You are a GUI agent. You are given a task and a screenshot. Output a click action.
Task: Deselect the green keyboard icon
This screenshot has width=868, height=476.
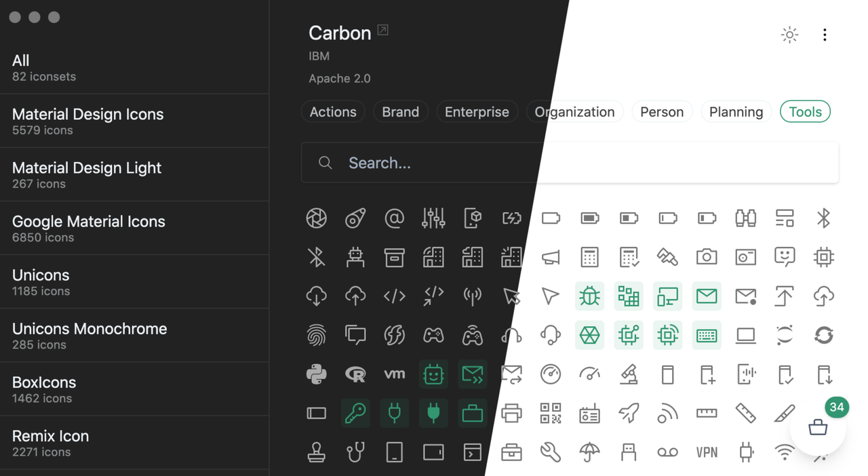(x=707, y=335)
